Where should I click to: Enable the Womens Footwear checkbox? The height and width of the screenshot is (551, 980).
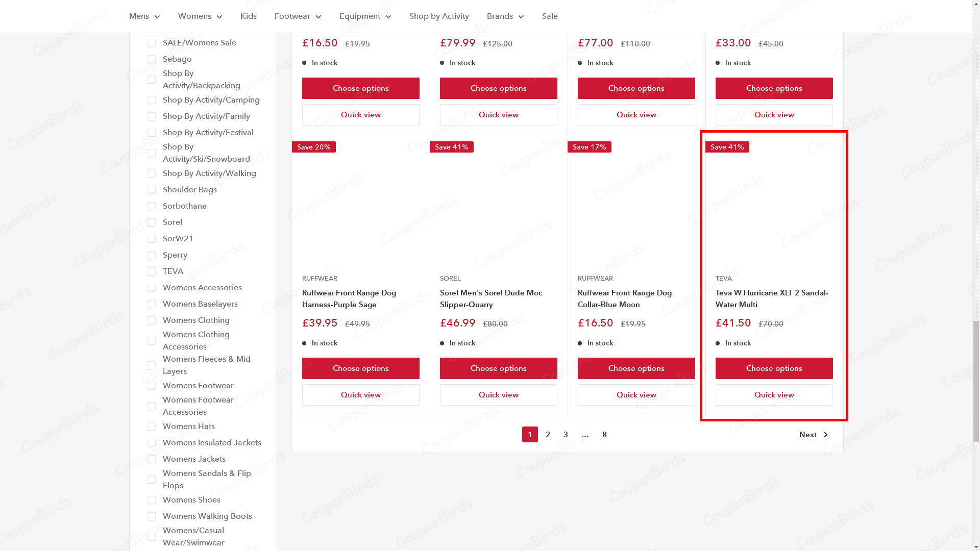pos(151,385)
